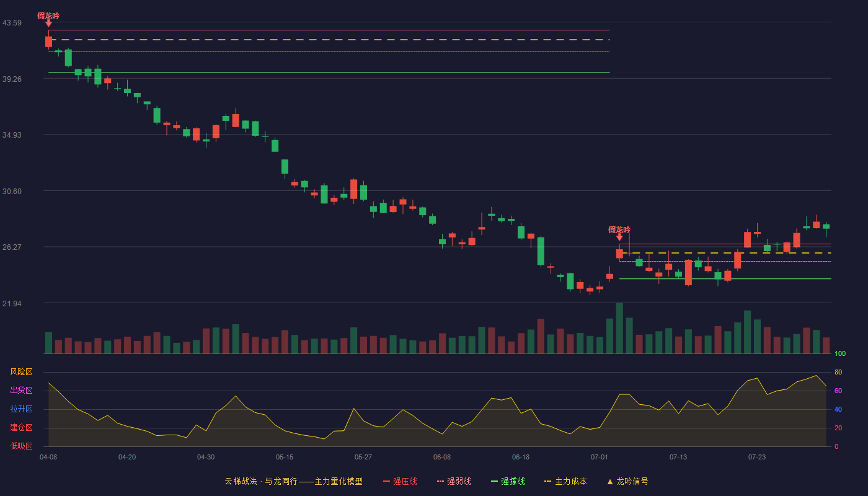The height and width of the screenshot is (496, 868).
Task: Click the 建仓区 zone label
Action: (x=21, y=428)
